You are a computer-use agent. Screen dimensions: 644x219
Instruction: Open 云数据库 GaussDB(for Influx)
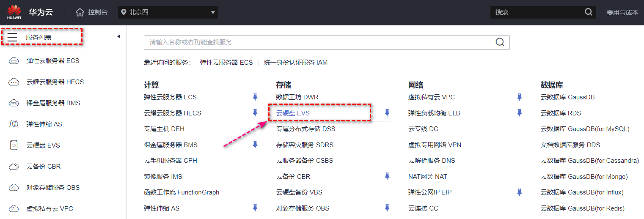pos(582,192)
